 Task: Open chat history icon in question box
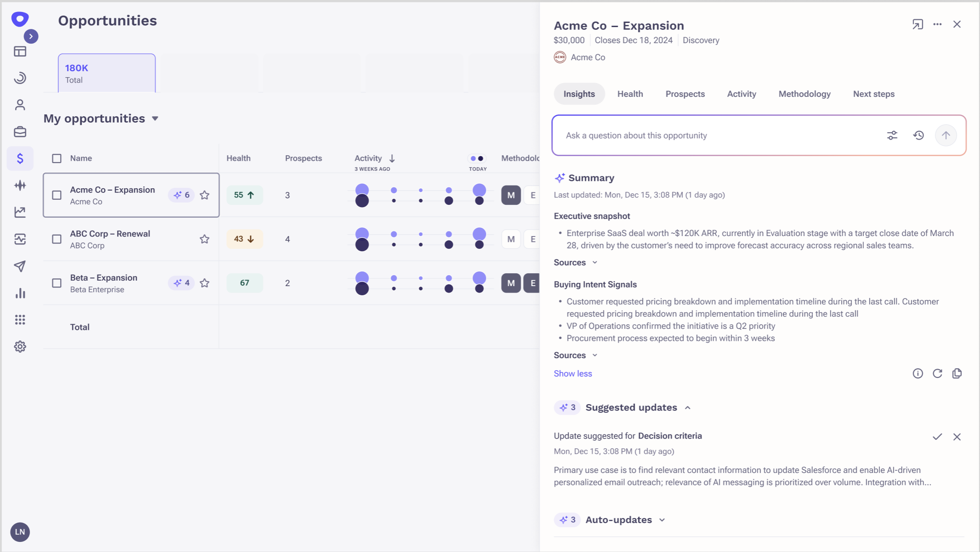coord(918,135)
